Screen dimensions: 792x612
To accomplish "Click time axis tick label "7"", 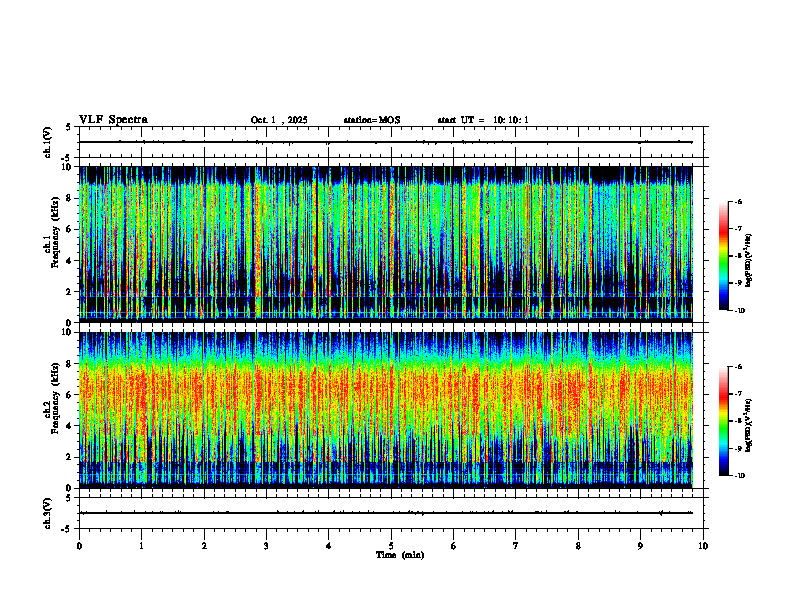I will (x=516, y=546).
